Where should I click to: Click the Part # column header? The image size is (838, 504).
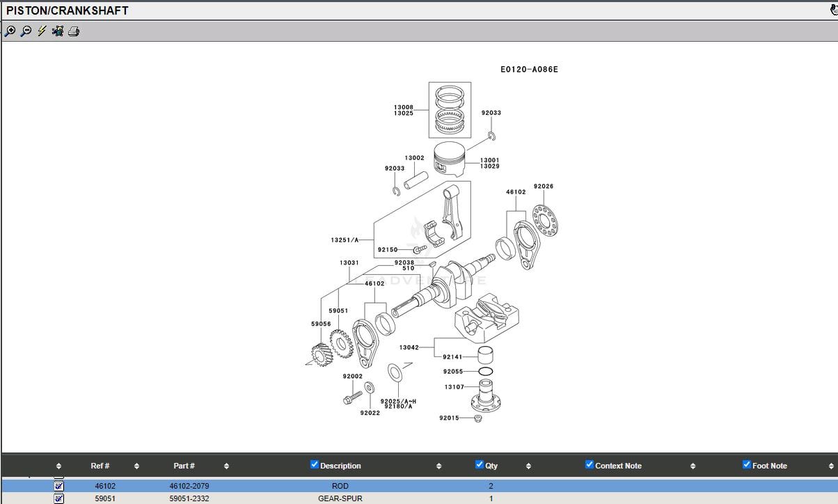184,466
